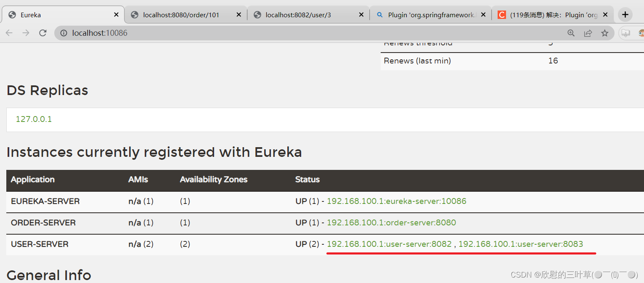The height and width of the screenshot is (283, 644).
Task: Click the renews value 16
Action: [x=553, y=61]
